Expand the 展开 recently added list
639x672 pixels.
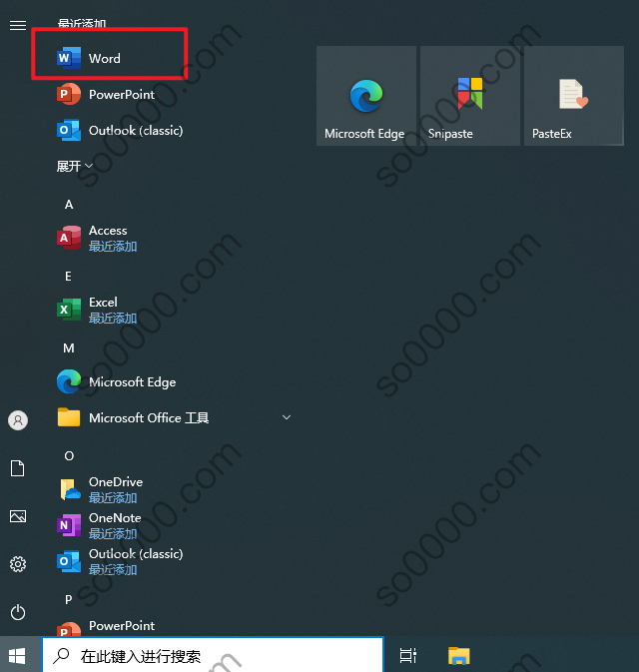tap(75, 166)
